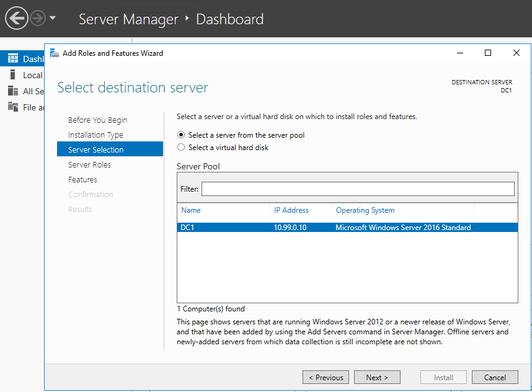
Task: Click in the server pool Filter field
Action: (358, 189)
